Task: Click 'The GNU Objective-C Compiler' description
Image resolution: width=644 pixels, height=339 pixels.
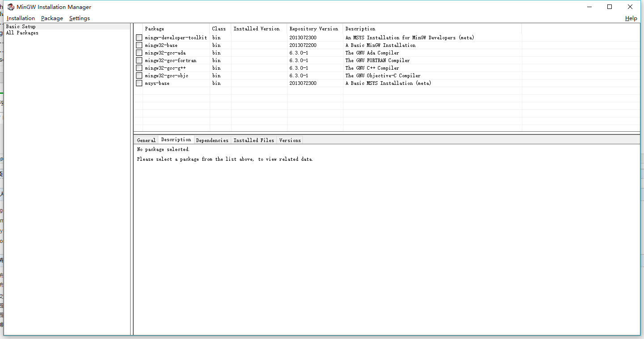Action: (383, 75)
